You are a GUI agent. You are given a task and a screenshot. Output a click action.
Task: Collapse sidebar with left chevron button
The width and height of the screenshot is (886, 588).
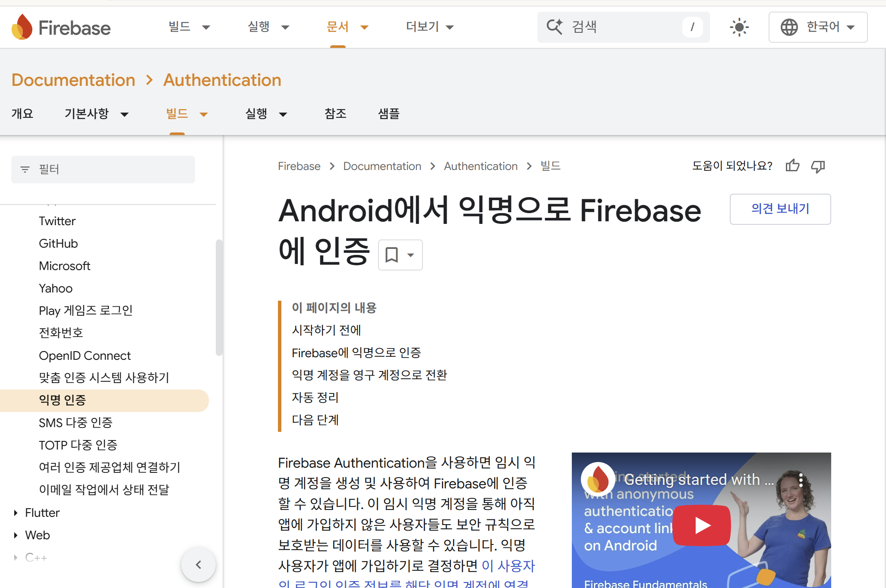click(199, 565)
